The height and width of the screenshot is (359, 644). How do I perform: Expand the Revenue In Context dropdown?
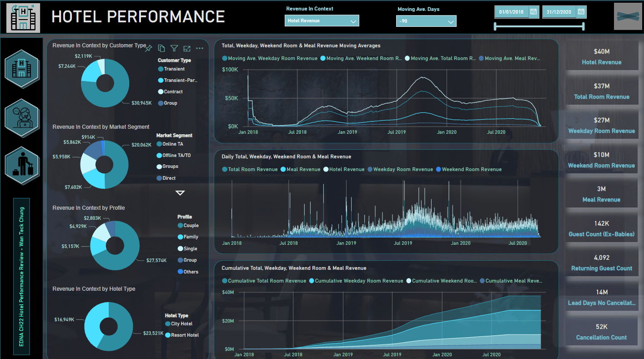353,21
